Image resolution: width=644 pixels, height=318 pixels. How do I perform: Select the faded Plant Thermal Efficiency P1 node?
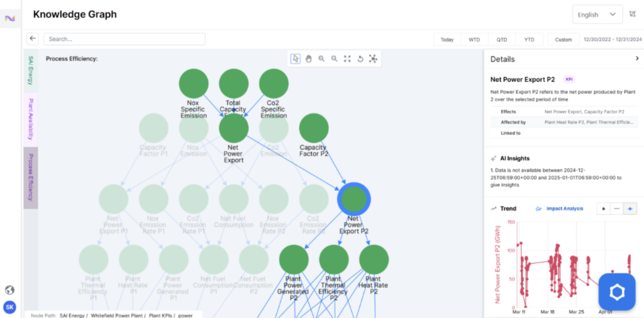coord(94,259)
